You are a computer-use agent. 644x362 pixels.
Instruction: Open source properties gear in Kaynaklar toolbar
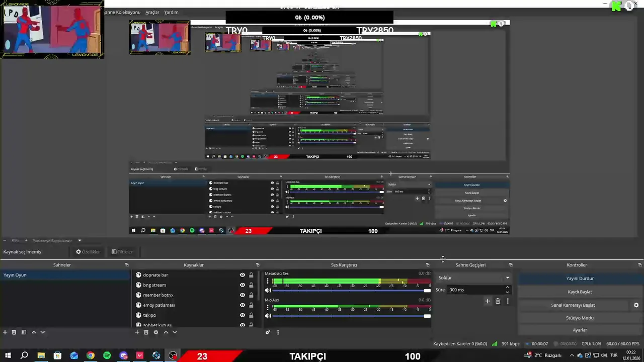click(156, 332)
